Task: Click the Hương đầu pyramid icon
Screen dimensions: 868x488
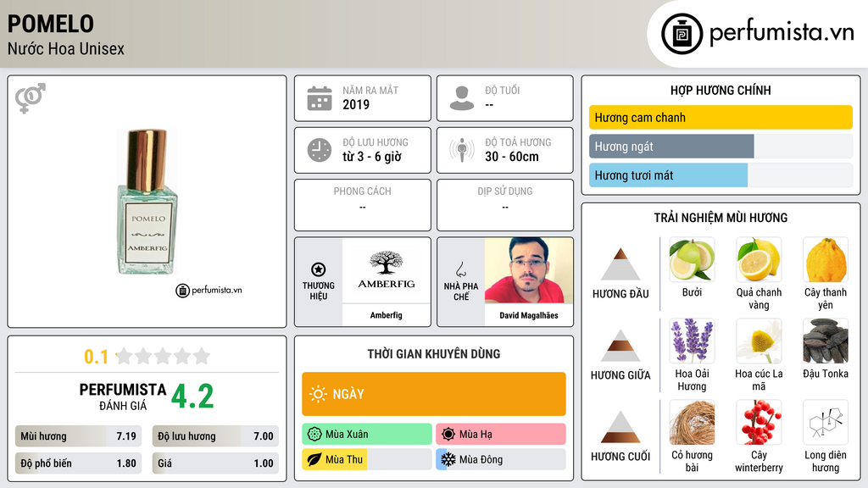Action: click(620, 264)
